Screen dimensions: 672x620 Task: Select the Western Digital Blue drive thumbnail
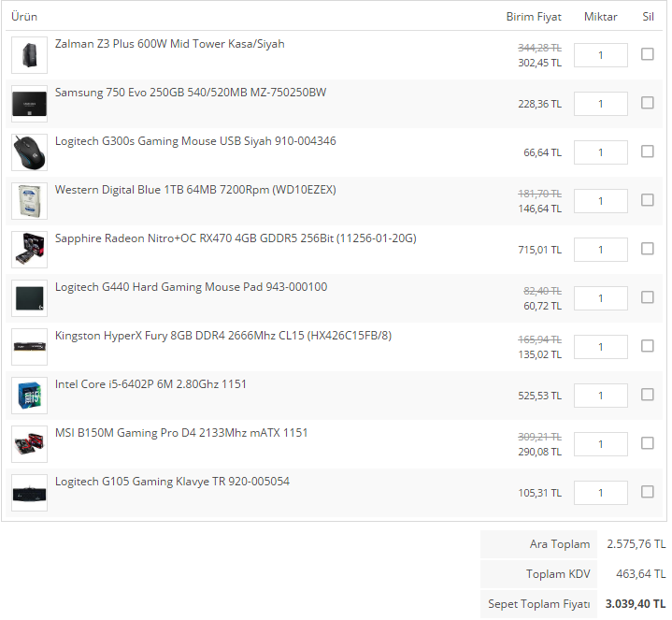29,201
